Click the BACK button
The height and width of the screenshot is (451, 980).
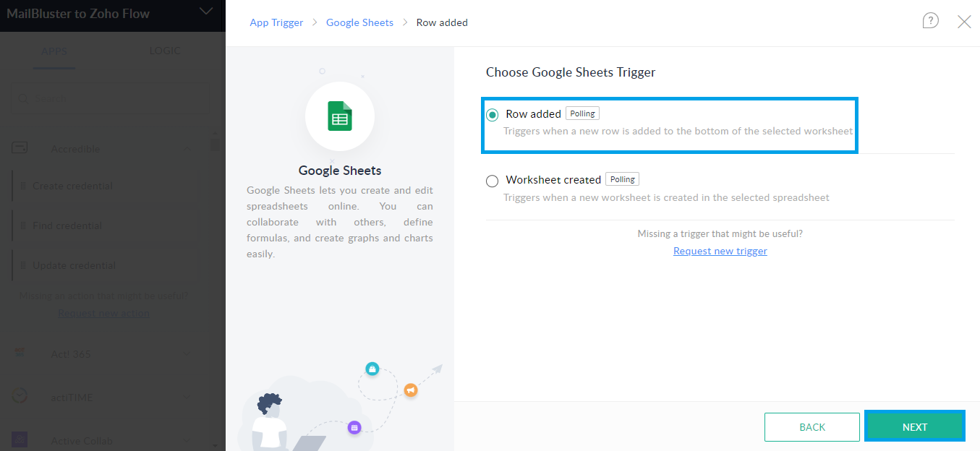click(811, 426)
